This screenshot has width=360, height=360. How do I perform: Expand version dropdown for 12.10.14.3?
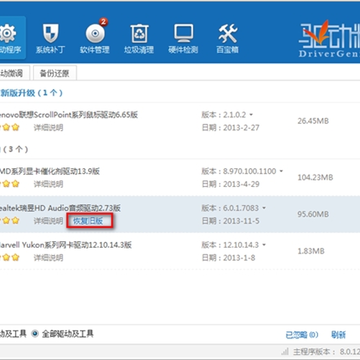tap(264, 245)
